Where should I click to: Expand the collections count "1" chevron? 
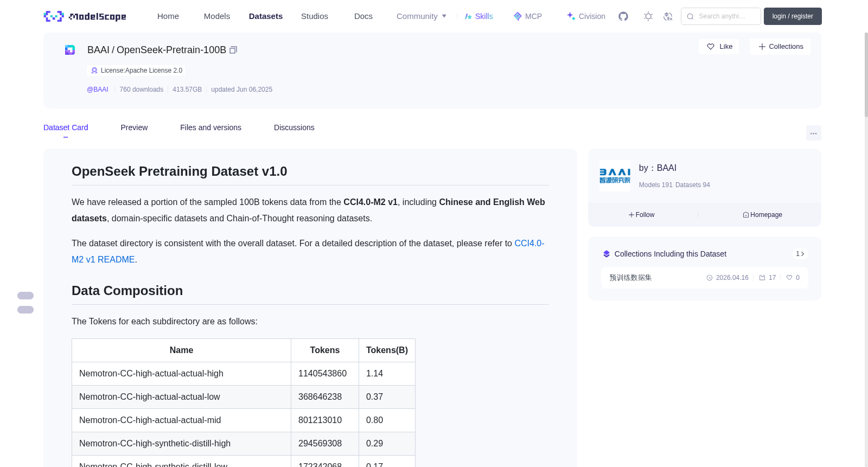pyautogui.click(x=800, y=254)
